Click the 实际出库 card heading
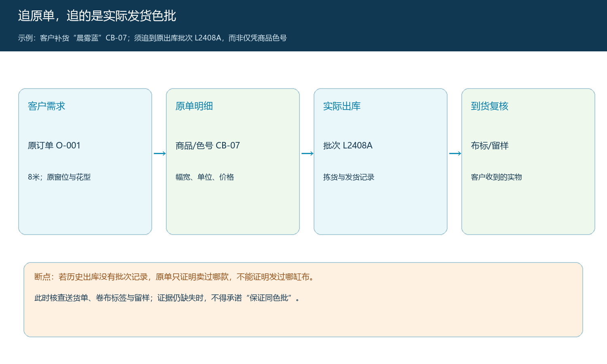607x364 pixels. [x=342, y=106]
